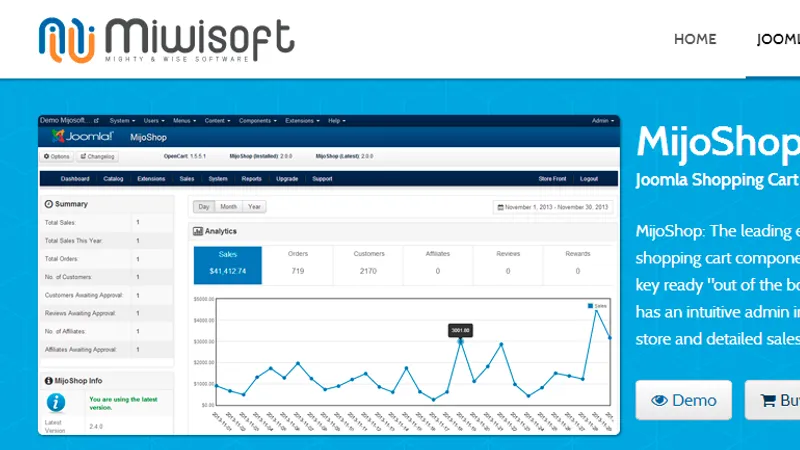This screenshot has height=450, width=800.
Task: Click the Changelog button
Action: 97,157
